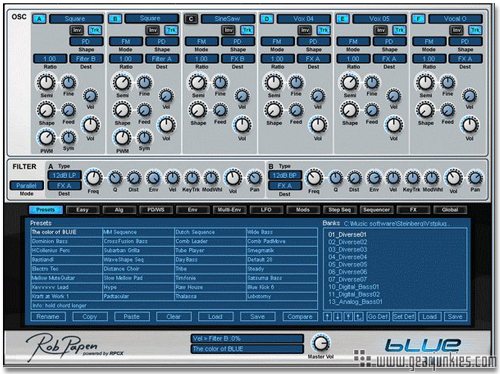500x374 pixels.
Task: Disable Trk on Oscillator F
Action: tap(475, 30)
